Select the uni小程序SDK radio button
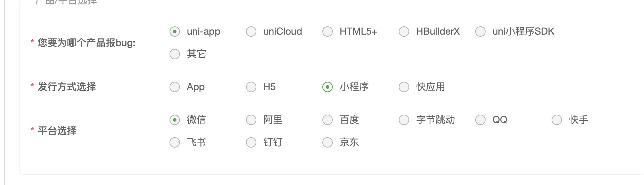Image resolution: width=644 pixels, height=185 pixels. coord(480,32)
